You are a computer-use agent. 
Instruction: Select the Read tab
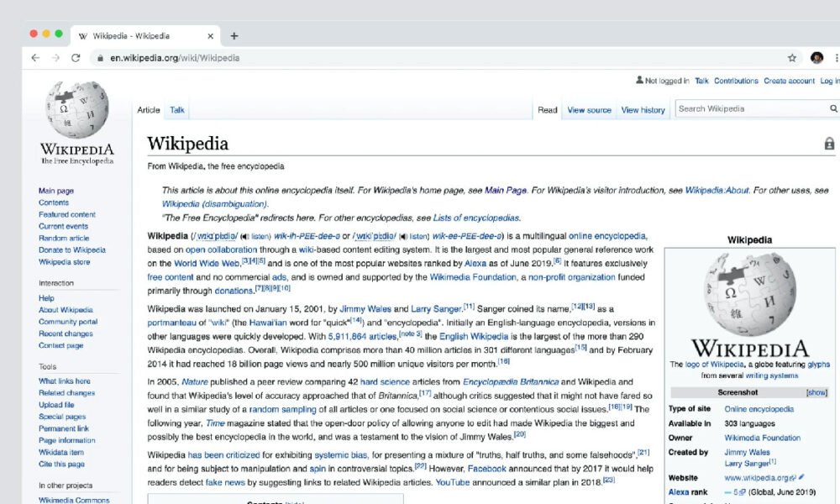click(548, 110)
